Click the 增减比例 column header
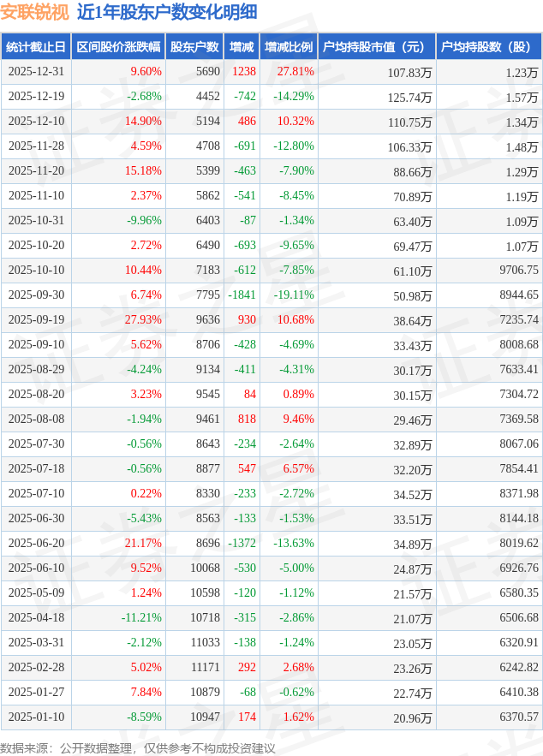The width and height of the screenshot is (543, 756). point(289,47)
